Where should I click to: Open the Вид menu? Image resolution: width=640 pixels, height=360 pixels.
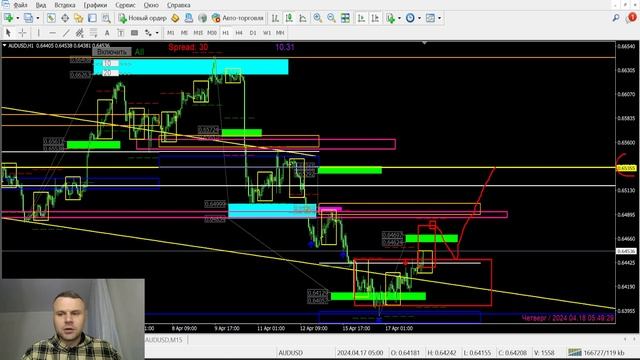(41, 5)
